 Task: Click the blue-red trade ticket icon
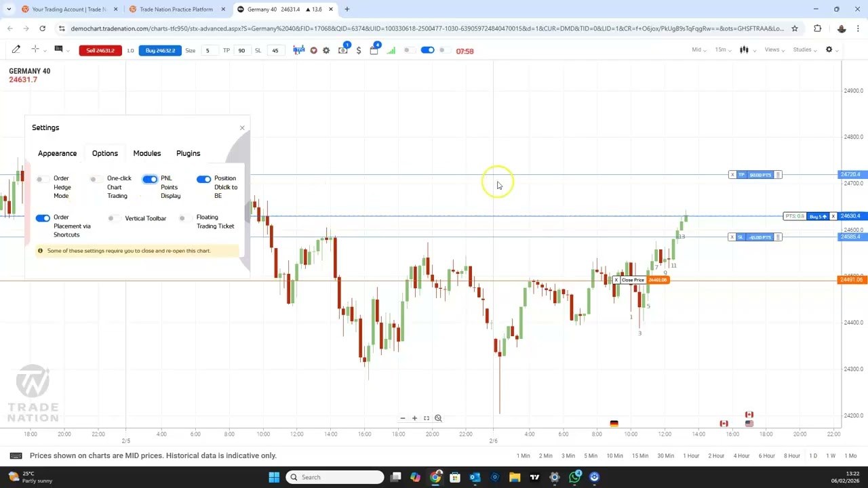click(x=299, y=51)
